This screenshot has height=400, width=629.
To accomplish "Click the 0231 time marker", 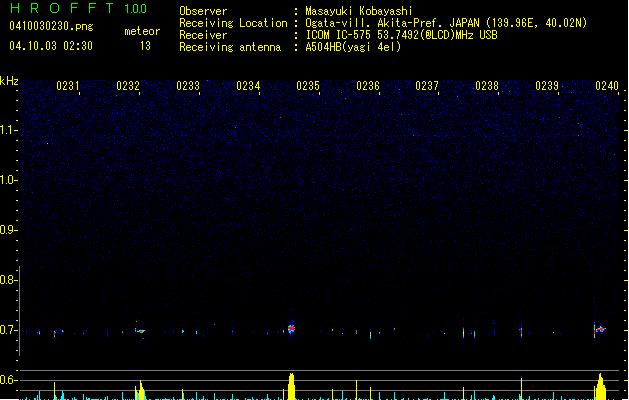I will coord(68,86).
